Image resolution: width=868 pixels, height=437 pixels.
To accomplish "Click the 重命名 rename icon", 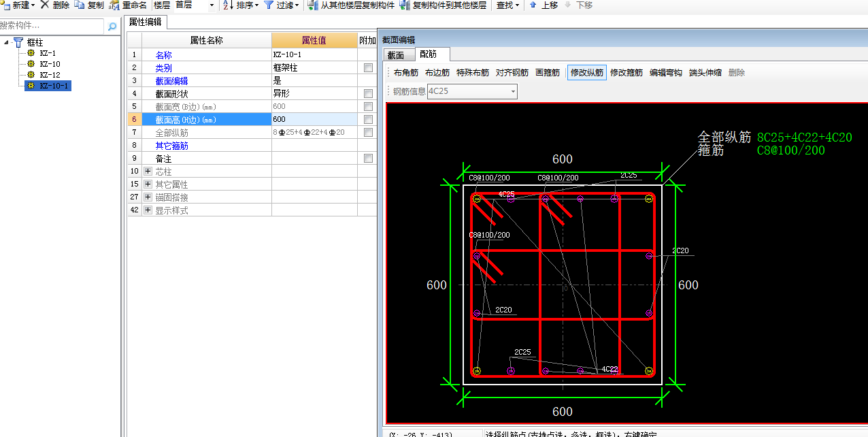I will [115, 5].
